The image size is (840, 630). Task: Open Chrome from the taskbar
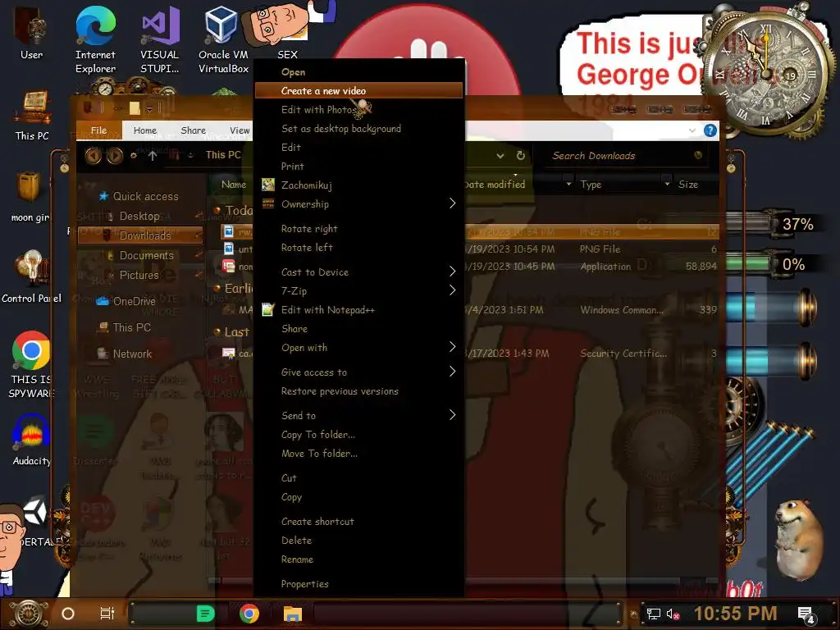tap(249, 614)
